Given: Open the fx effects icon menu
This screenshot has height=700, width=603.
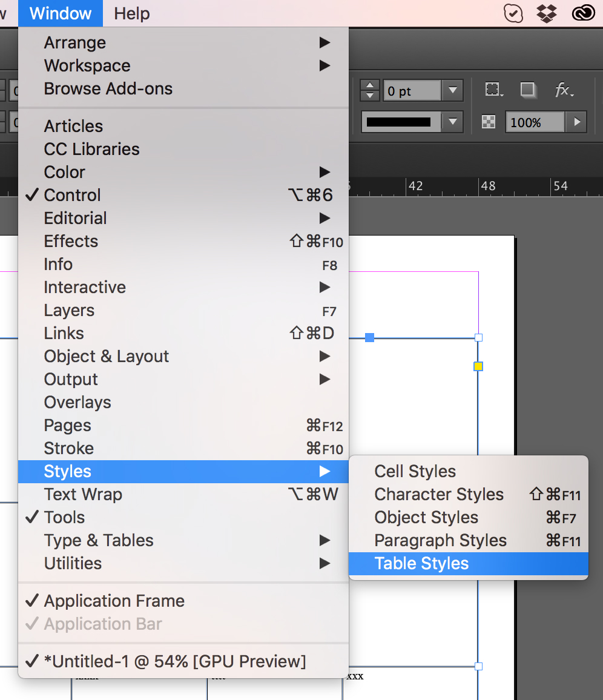Looking at the screenshot, I should (x=564, y=91).
